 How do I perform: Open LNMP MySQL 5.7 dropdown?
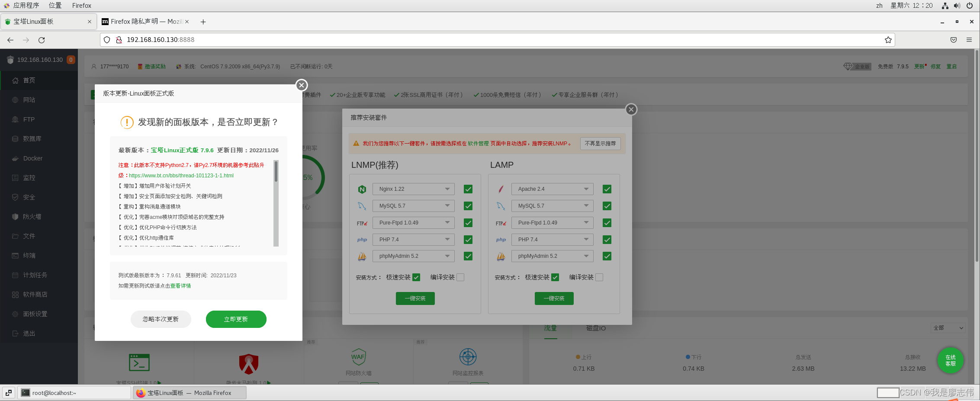point(414,206)
